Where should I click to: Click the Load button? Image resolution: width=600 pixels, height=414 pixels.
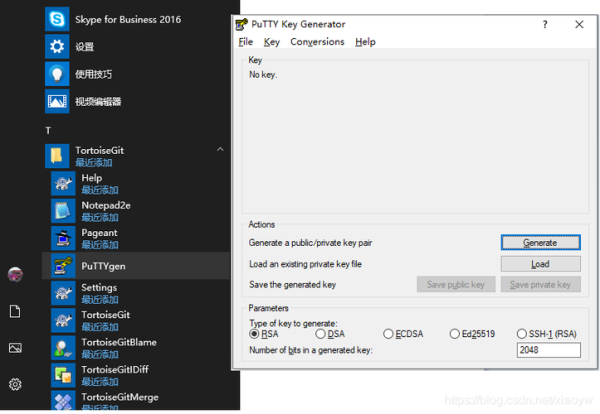point(540,264)
